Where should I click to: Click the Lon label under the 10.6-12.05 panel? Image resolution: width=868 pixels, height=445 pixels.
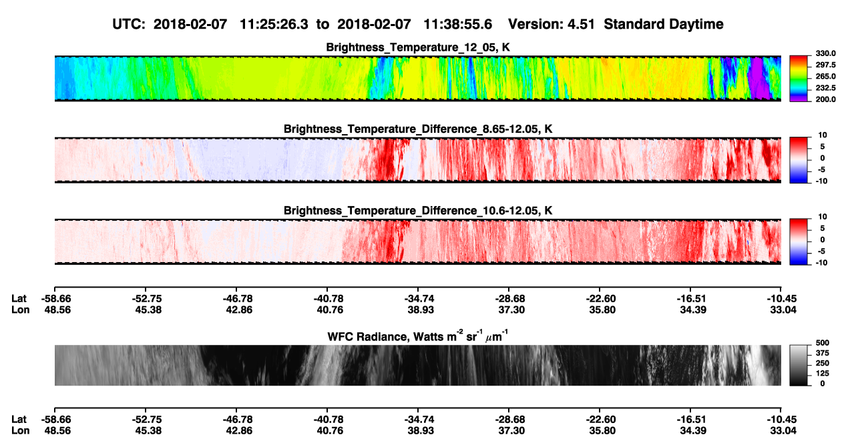(x=19, y=310)
